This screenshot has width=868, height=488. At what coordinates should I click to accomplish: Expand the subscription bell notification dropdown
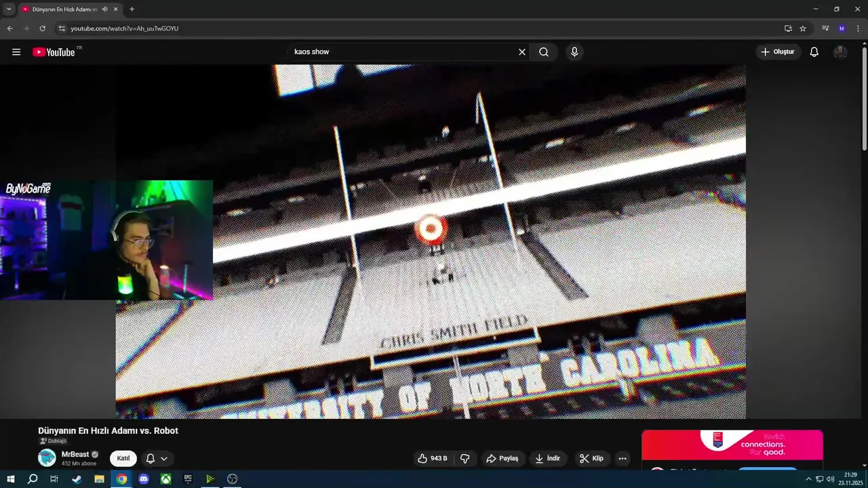pyautogui.click(x=157, y=459)
